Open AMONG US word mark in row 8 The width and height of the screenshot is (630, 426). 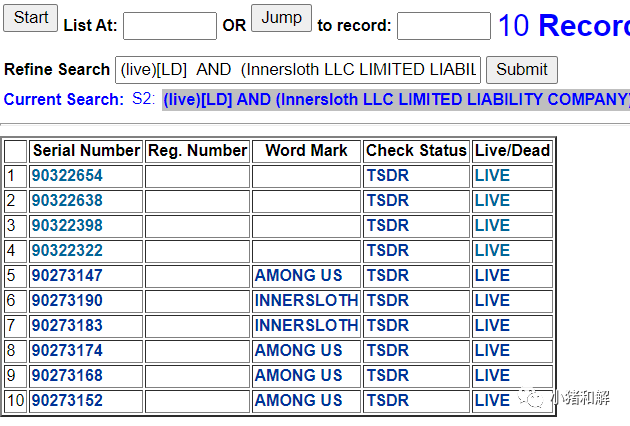[x=299, y=350]
